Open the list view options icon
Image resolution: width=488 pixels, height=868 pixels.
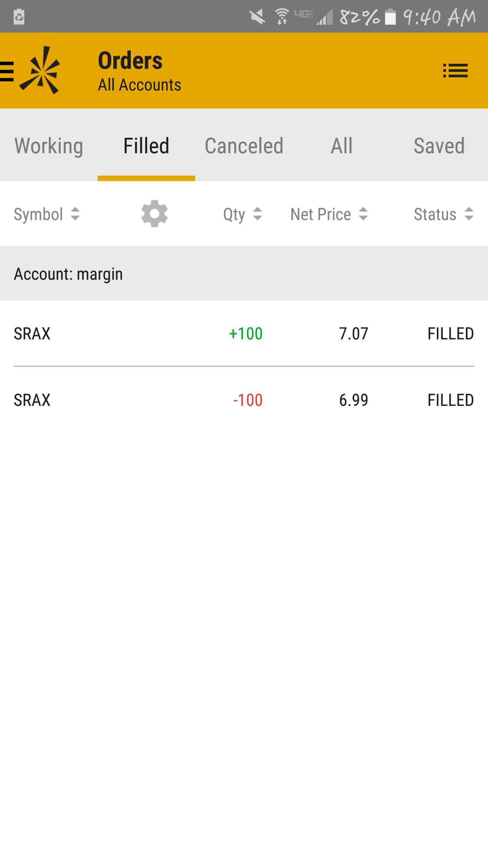pyautogui.click(x=455, y=71)
